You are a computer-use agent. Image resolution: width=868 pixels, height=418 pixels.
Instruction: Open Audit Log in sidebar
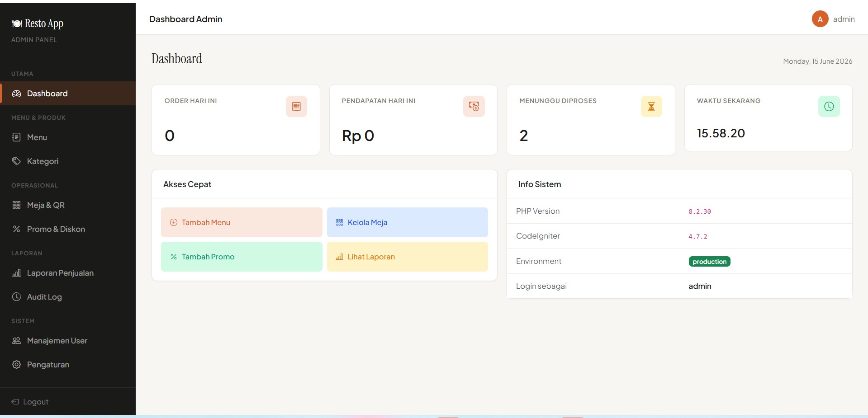[68, 297]
